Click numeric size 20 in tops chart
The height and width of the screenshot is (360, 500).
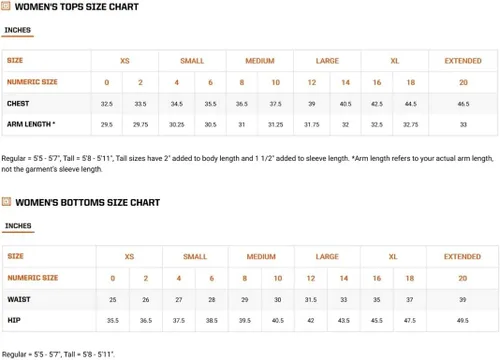tap(463, 82)
